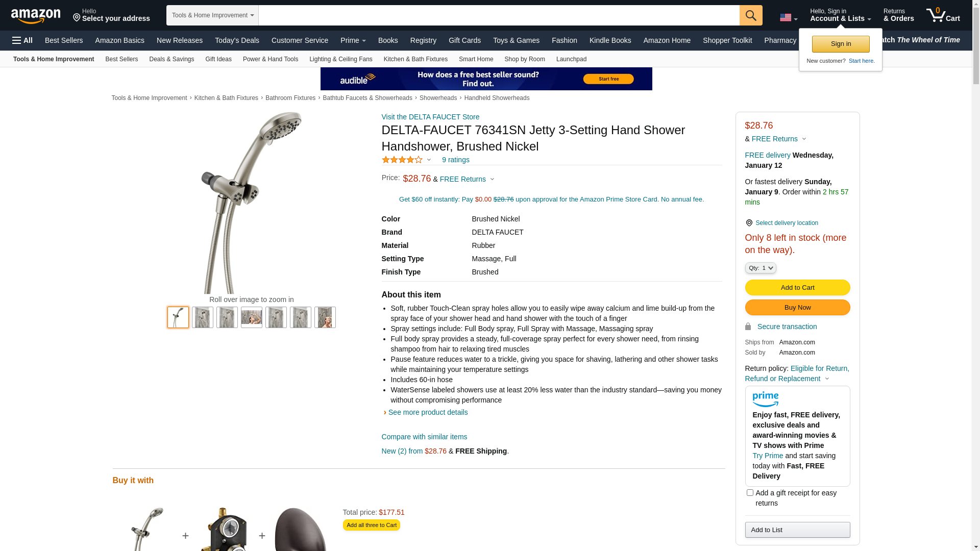The height and width of the screenshot is (551, 980).
Task: Click the magnifying glass search button
Action: coord(751,15)
